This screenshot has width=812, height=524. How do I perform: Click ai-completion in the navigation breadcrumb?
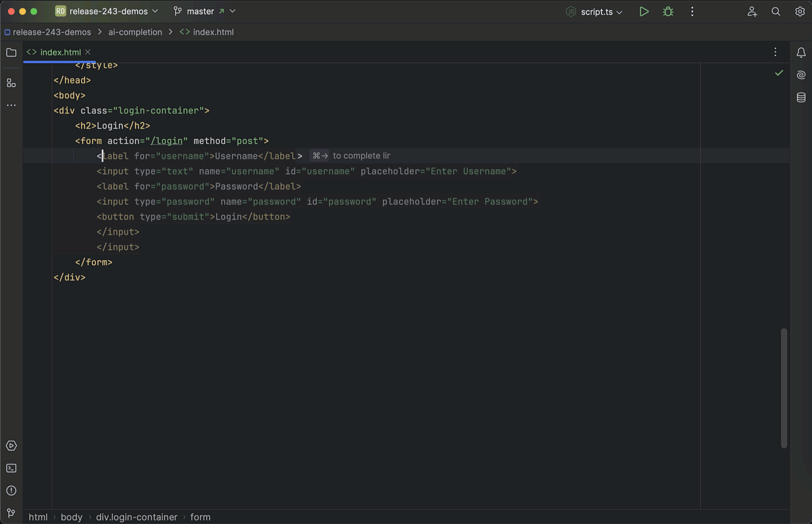[x=135, y=32]
